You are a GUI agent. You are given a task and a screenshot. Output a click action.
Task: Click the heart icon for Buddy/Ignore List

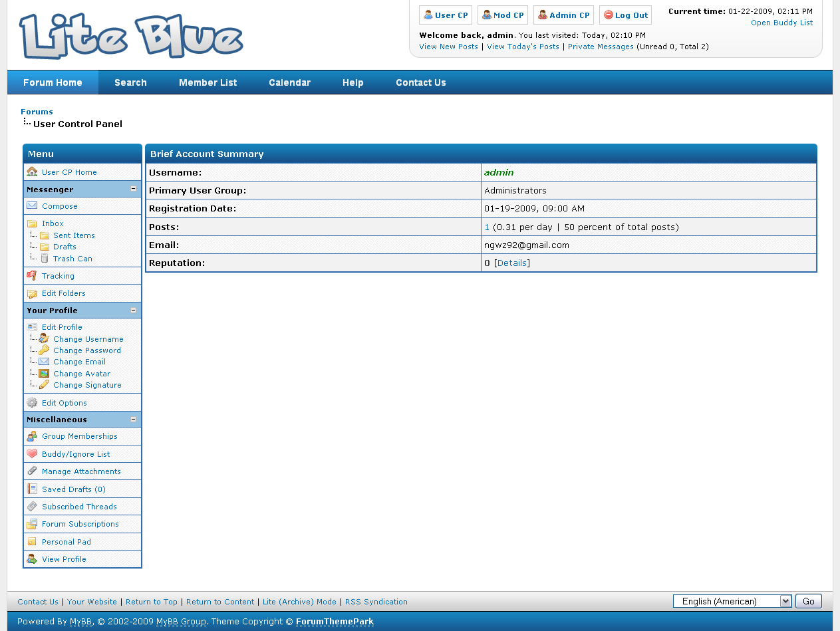tap(32, 454)
